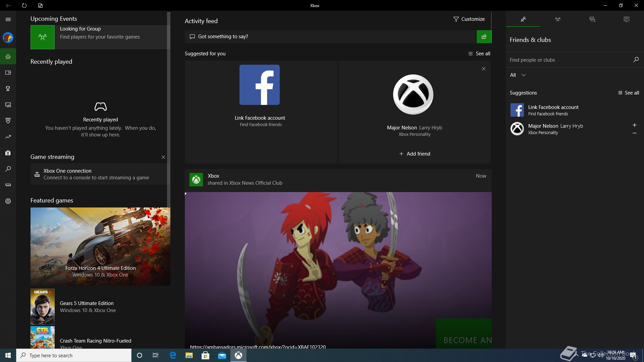The image size is (644, 362).
Task: Open the Customize activity feed filter
Action: click(x=469, y=19)
